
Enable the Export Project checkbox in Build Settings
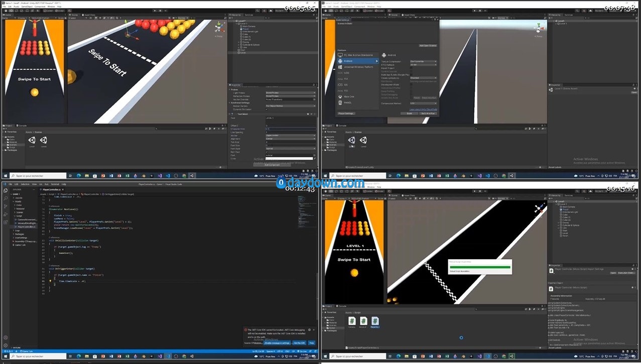click(411, 68)
